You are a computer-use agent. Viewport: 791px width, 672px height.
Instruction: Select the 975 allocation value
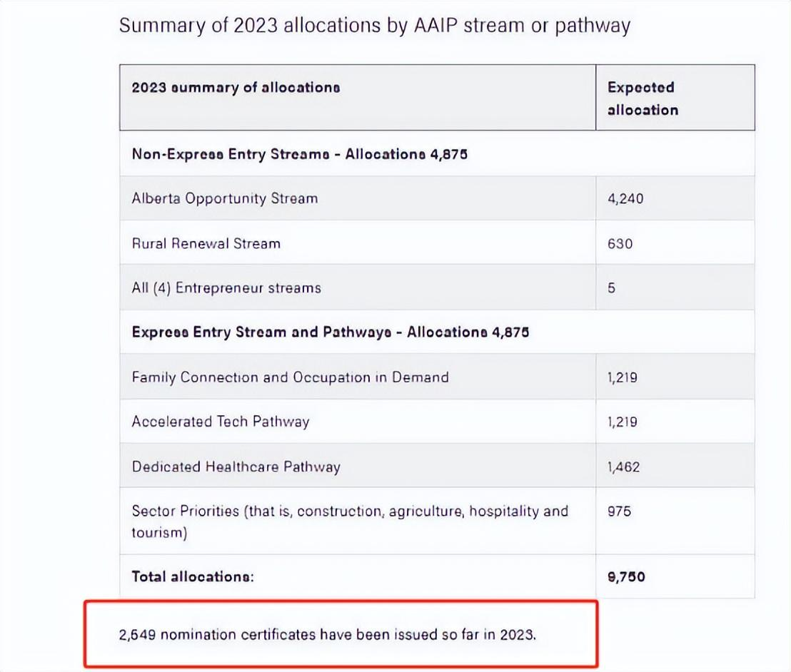tap(619, 511)
